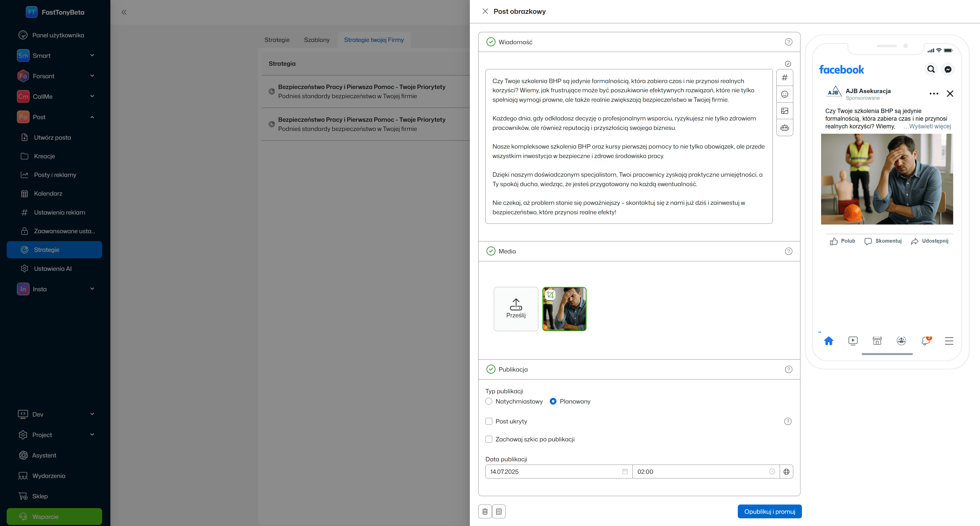Open the emoji picker icon

785,94
